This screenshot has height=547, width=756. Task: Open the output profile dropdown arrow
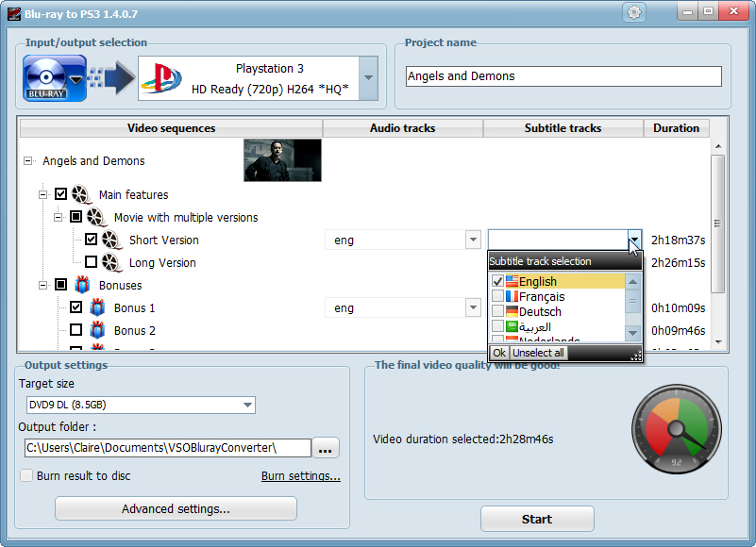click(x=368, y=78)
